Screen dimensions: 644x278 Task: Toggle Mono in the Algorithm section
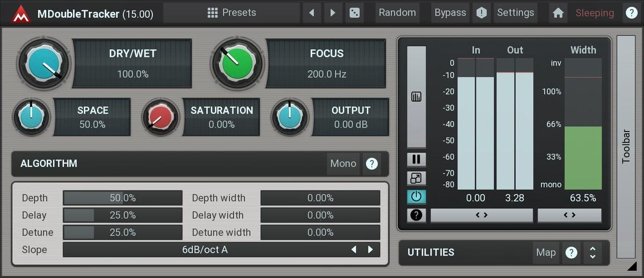[x=343, y=164]
